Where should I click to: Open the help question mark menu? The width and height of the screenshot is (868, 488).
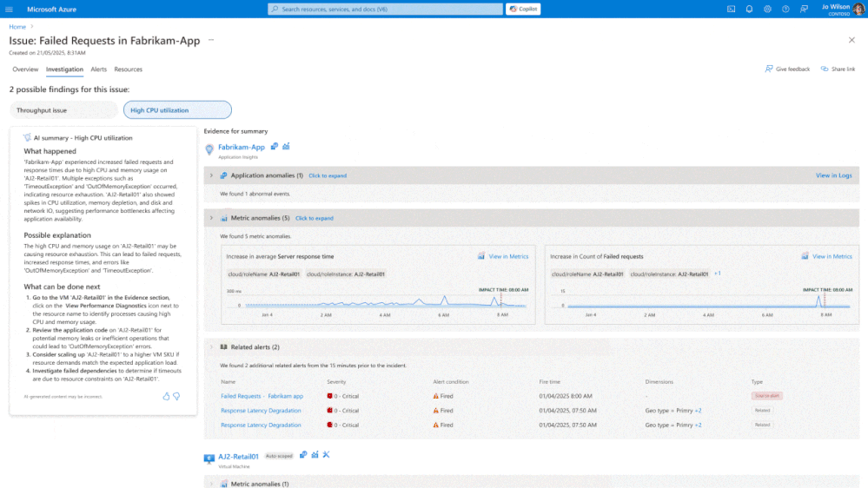point(785,9)
